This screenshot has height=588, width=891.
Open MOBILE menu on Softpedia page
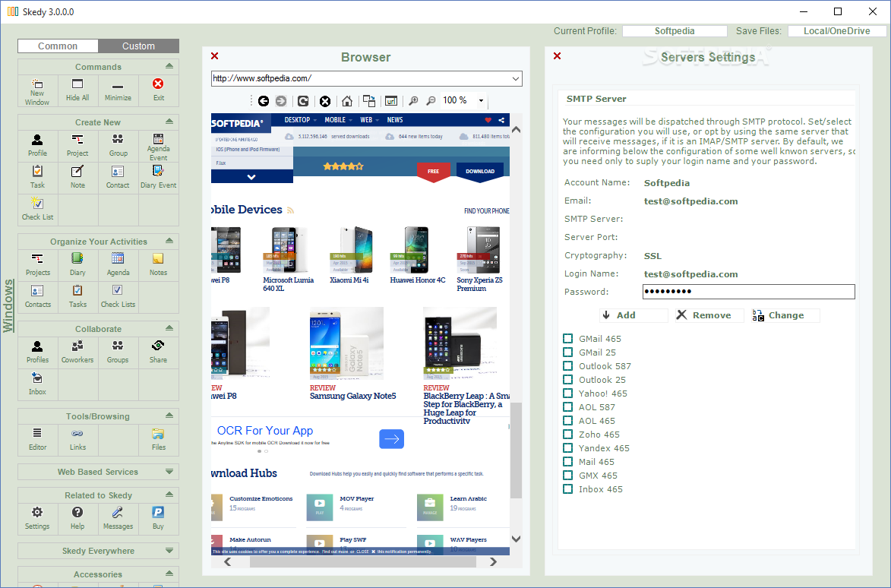tap(338, 120)
